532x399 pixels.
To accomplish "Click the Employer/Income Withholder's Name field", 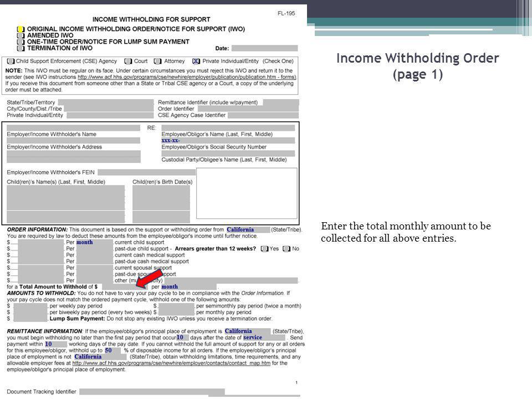I will pos(73,128).
